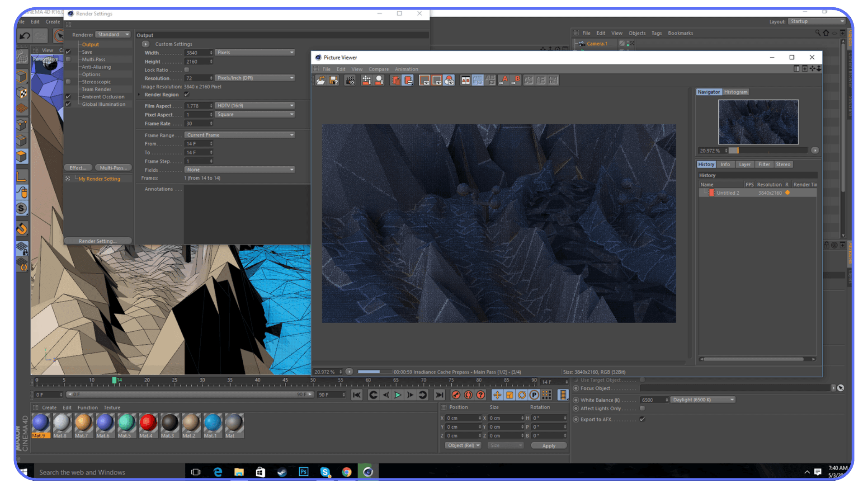Select the Untitled 2 entry in History

point(728,192)
